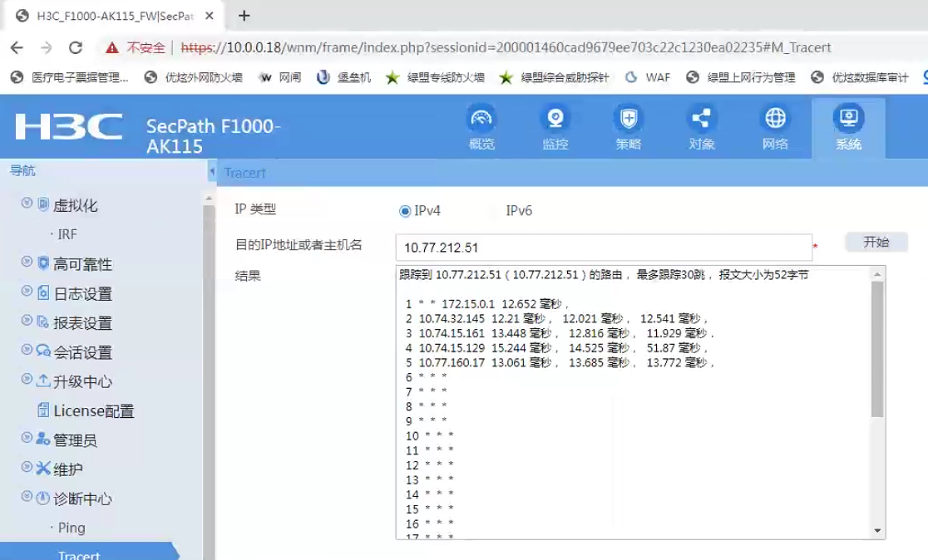928x560 pixels.
Task: Expand the 虚拟化 tree node
Action: click(x=27, y=203)
